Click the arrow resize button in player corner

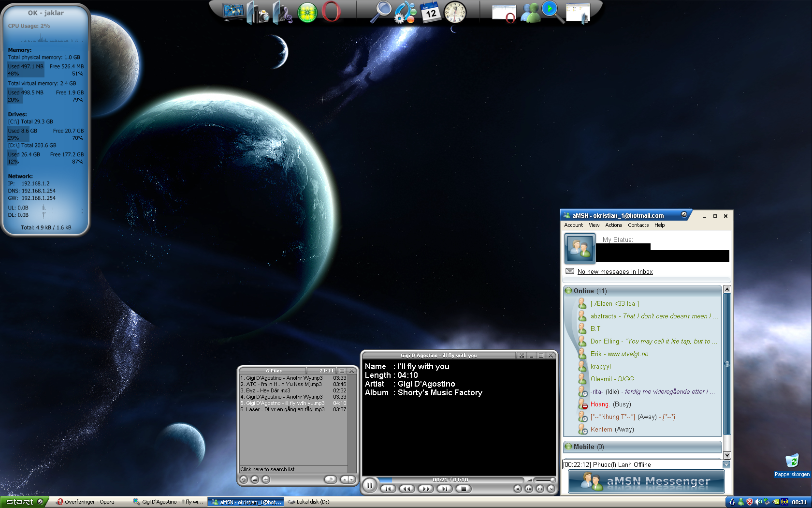551,489
